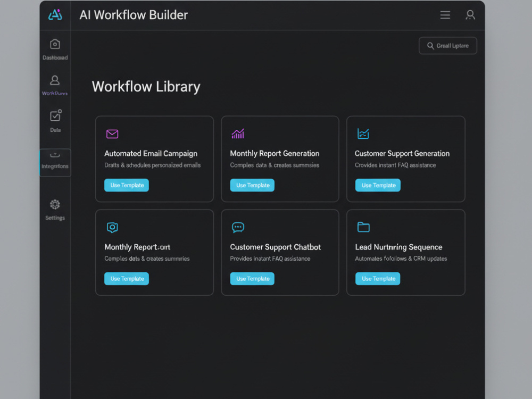The width and height of the screenshot is (532, 399).
Task: Click the Settings sidebar label
Action: [x=55, y=218]
